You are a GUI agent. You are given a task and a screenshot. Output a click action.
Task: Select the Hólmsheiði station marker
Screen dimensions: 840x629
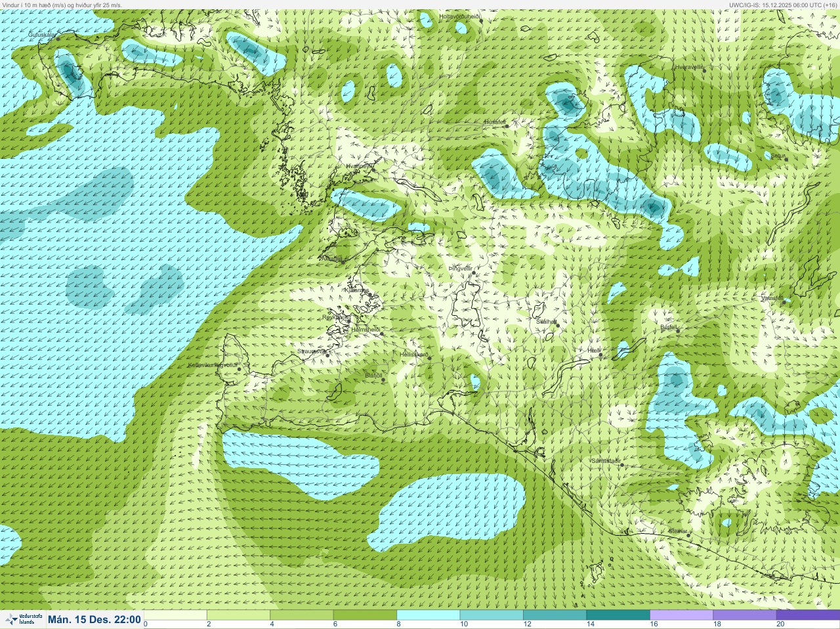tap(382, 334)
